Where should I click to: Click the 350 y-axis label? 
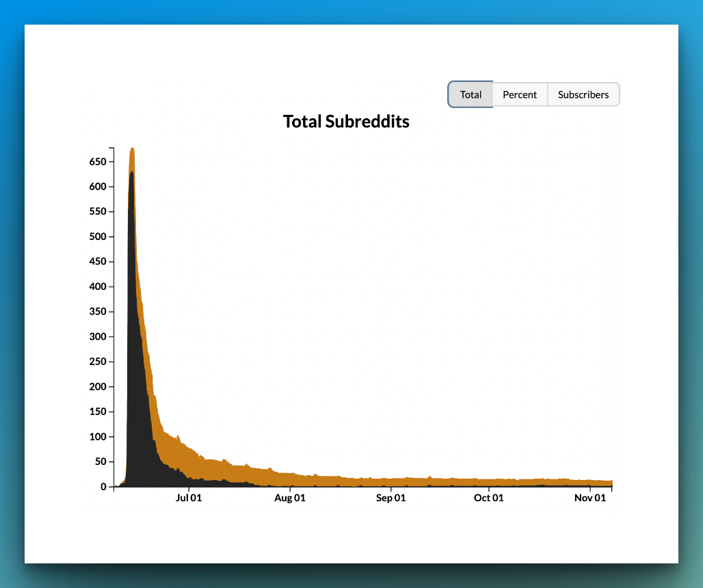point(98,312)
